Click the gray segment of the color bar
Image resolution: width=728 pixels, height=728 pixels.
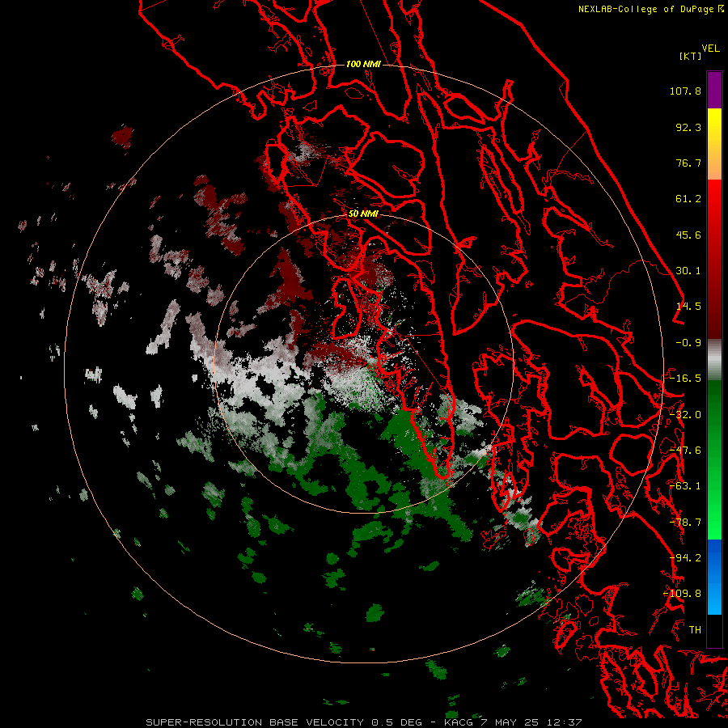714,360
